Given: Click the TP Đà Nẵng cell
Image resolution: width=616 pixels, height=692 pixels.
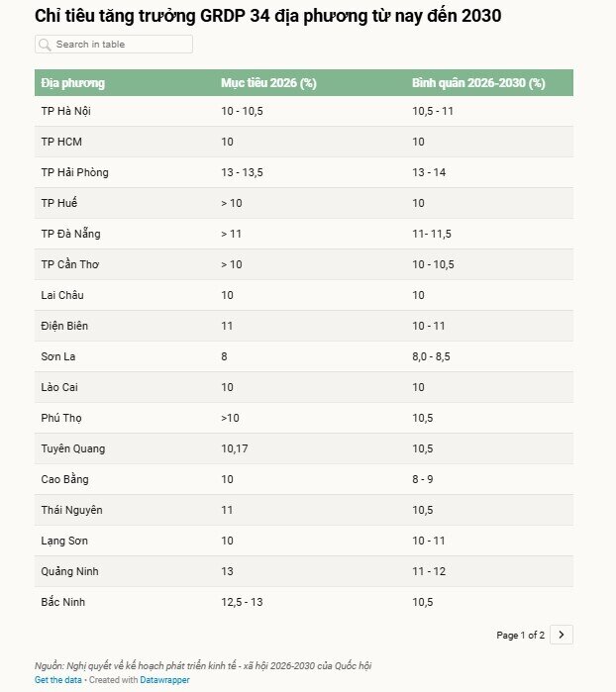Looking at the screenshot, I should click(70, 234).
